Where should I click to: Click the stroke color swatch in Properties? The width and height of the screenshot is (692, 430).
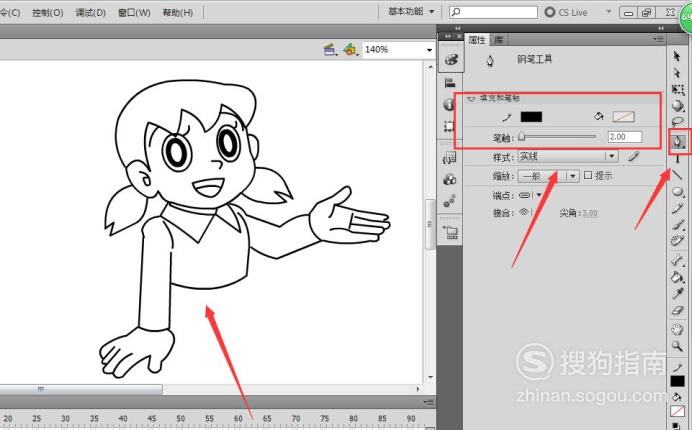tap(531, 117)
